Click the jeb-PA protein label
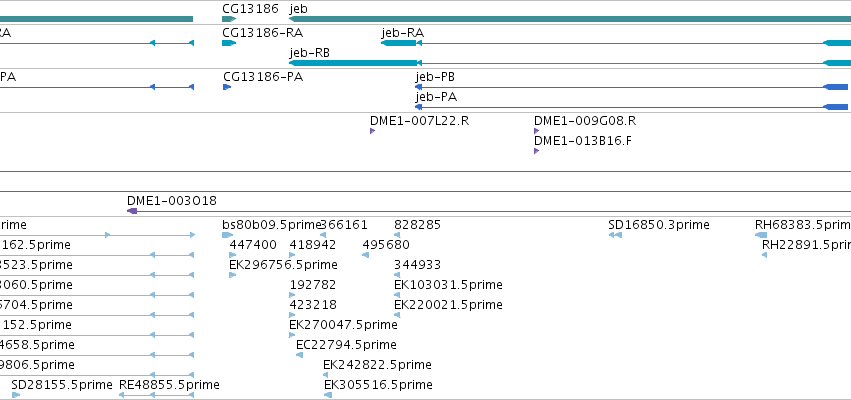The height and width of the screenshot is (400, 851). tap(436, 97)
